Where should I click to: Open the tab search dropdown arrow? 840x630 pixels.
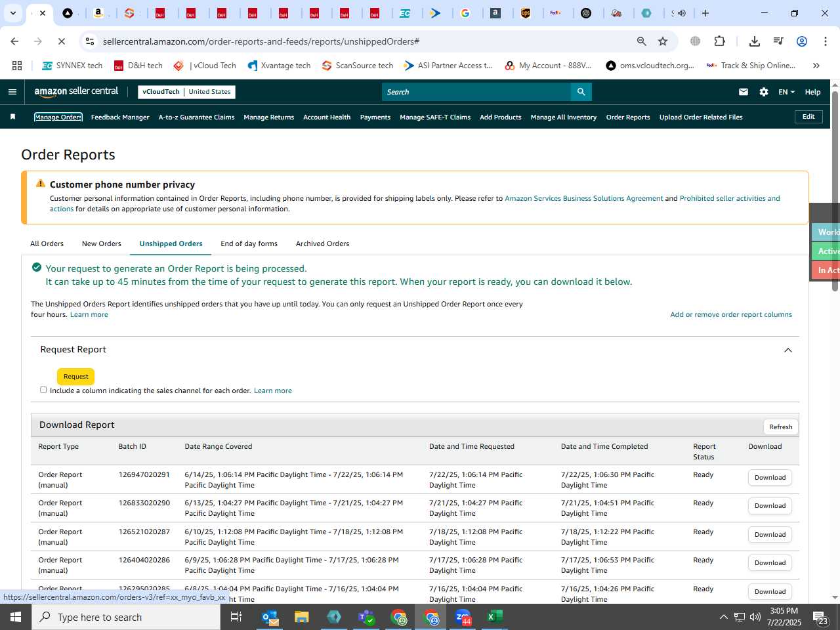(12, 13)
